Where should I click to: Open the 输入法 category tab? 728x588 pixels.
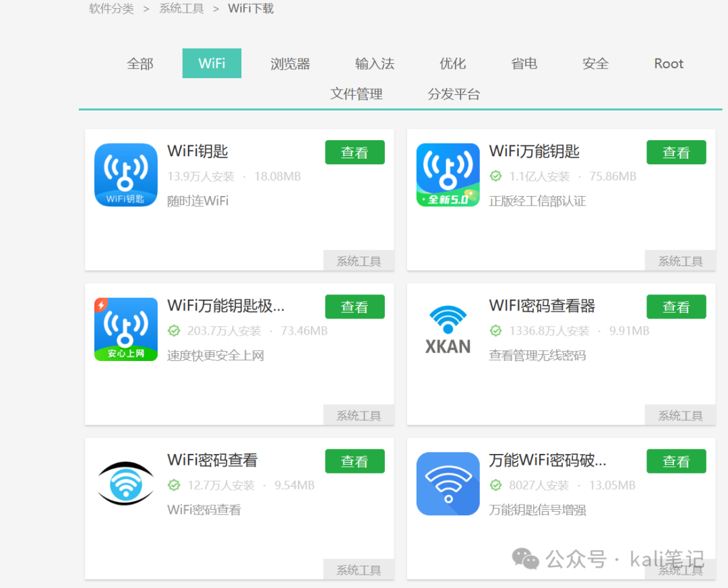click(374, 63)
